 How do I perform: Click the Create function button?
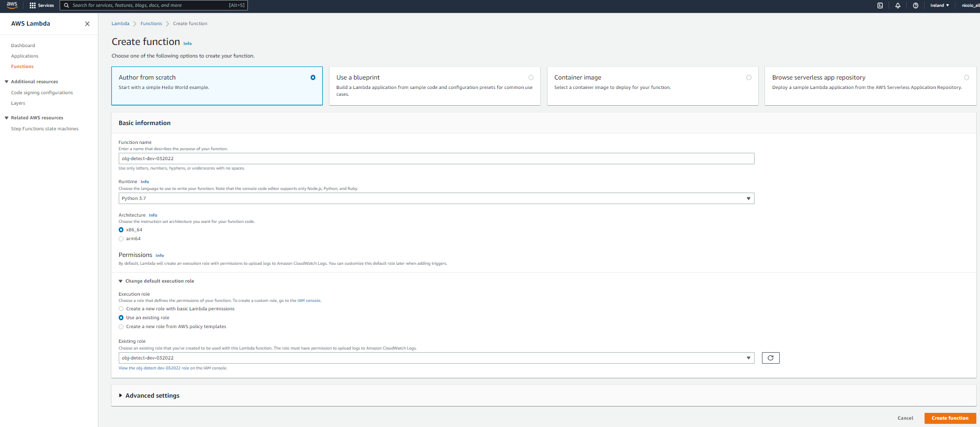point(950,418)
